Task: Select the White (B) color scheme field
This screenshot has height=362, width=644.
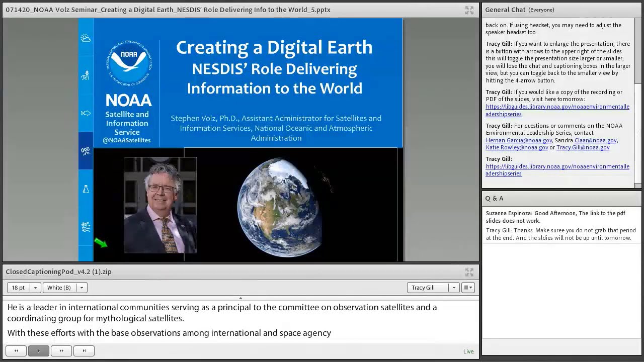Action: tap(59, 288)
